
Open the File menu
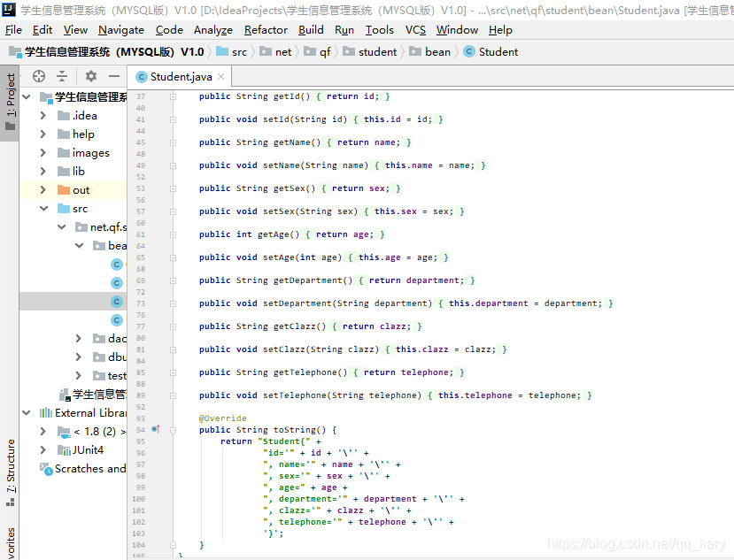(13, 30)
